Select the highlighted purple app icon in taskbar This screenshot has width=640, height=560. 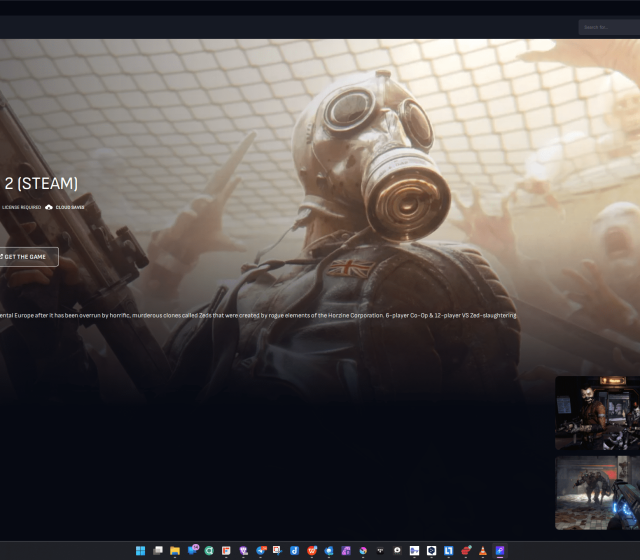(x=500, y=550)
